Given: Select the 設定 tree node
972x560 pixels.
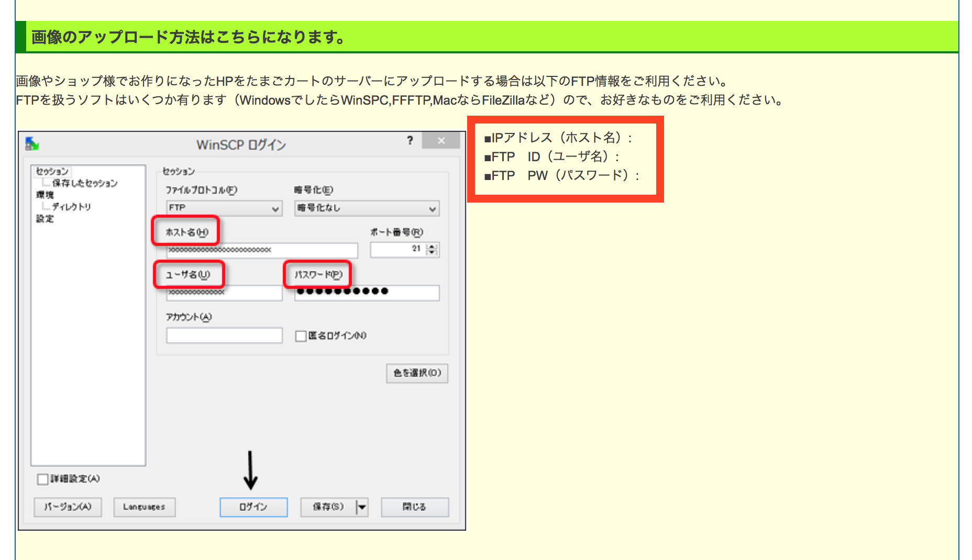Looking at the screenshot, I should (x=45, y=219).
